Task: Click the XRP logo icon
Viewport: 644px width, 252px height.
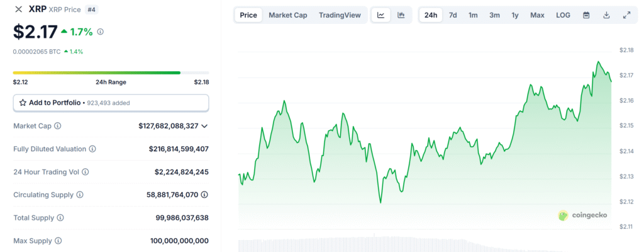Action: click(18, 9)
